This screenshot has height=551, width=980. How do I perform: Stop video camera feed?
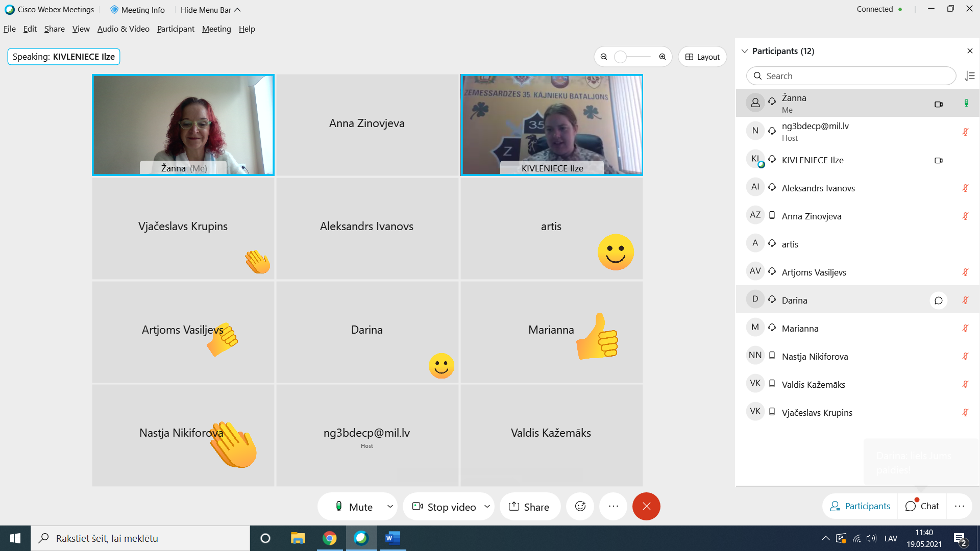tap(444, 507)
